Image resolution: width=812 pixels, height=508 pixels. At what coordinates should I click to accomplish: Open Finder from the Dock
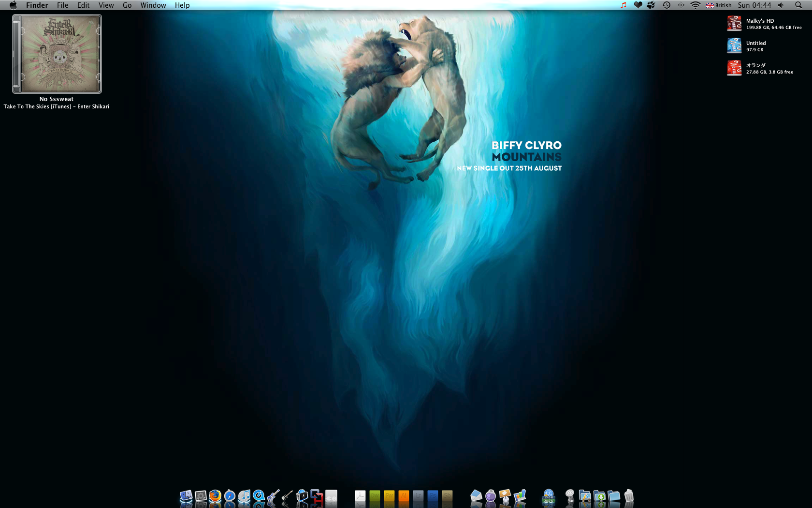click(x=186, y=496)
